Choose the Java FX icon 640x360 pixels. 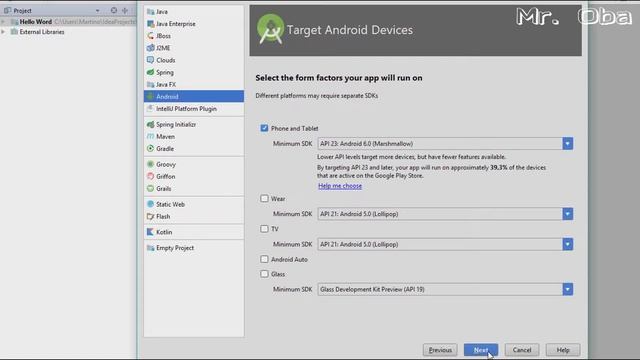[x=150, y=84]
